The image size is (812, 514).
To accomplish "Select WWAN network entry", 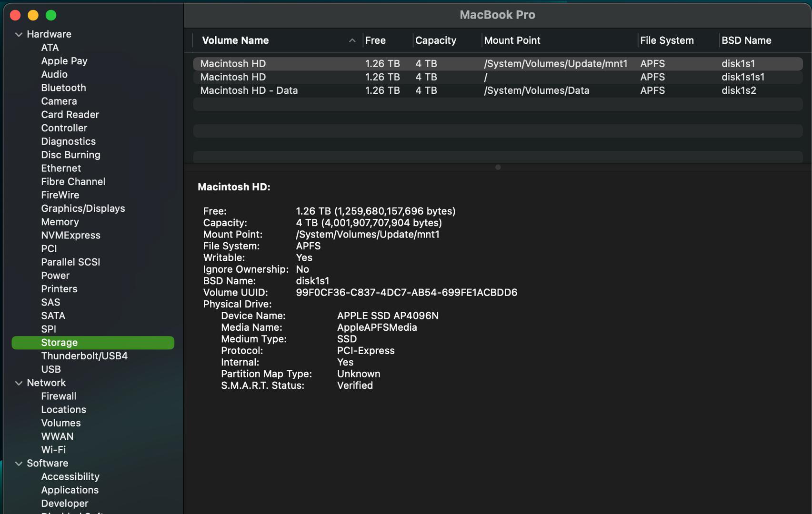I will click(57, 436).
